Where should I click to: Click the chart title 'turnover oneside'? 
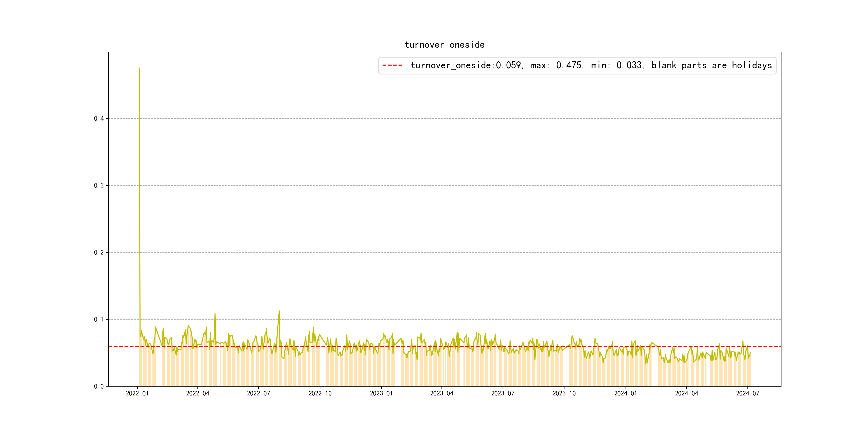(x=444, y=45)
